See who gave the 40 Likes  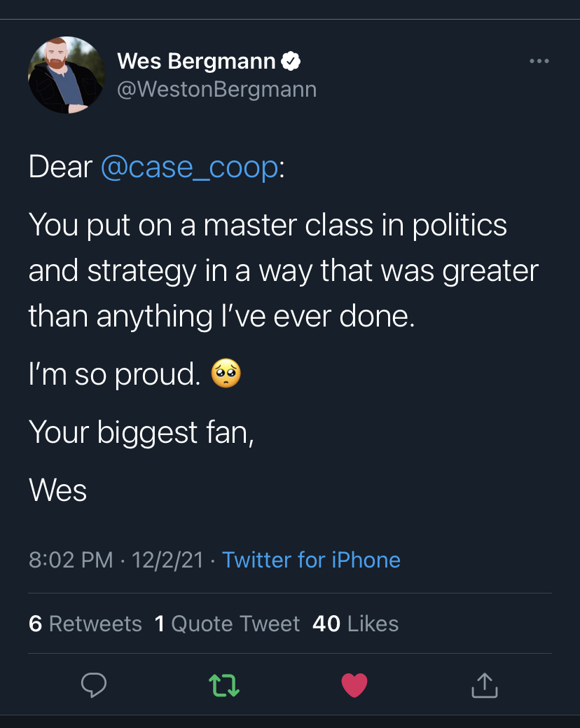coord(355,624)
